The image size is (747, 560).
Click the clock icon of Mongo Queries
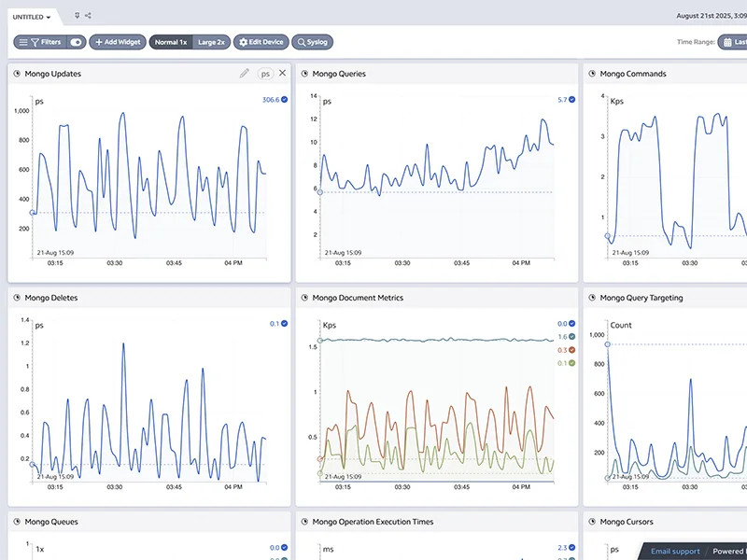(304, 74)
